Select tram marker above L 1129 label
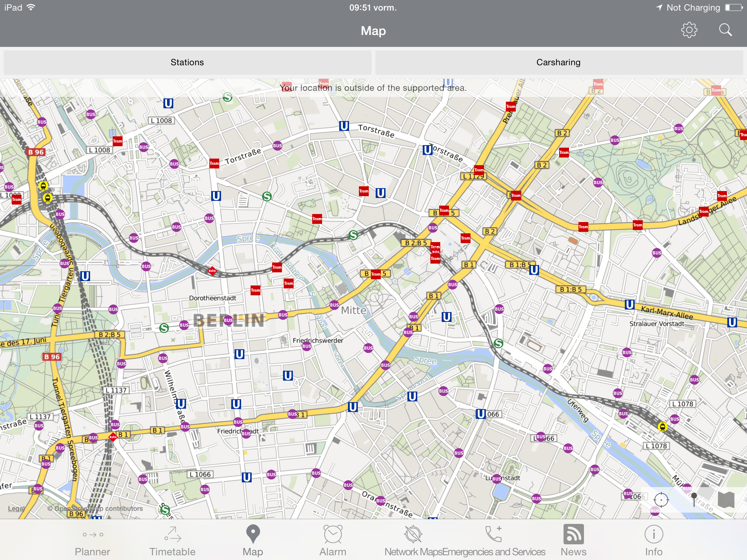Viewport: 747px width, 560px height. click(479, 170)
